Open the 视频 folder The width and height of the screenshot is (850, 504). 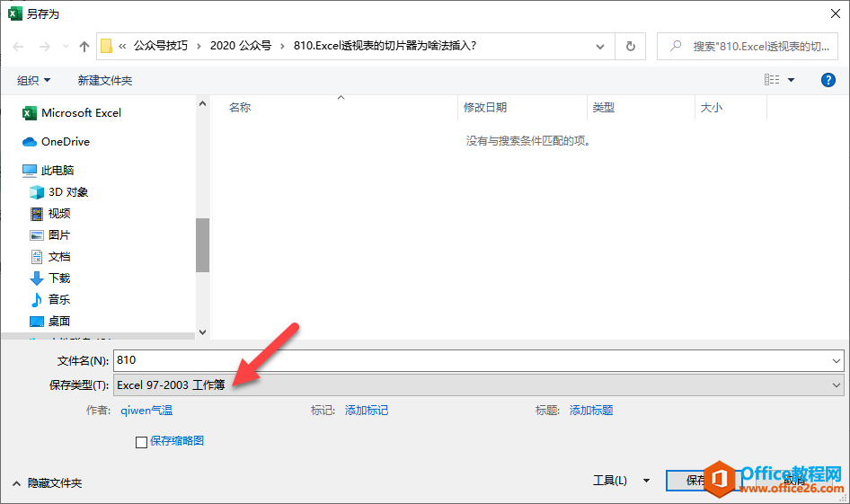click(50, 214)
